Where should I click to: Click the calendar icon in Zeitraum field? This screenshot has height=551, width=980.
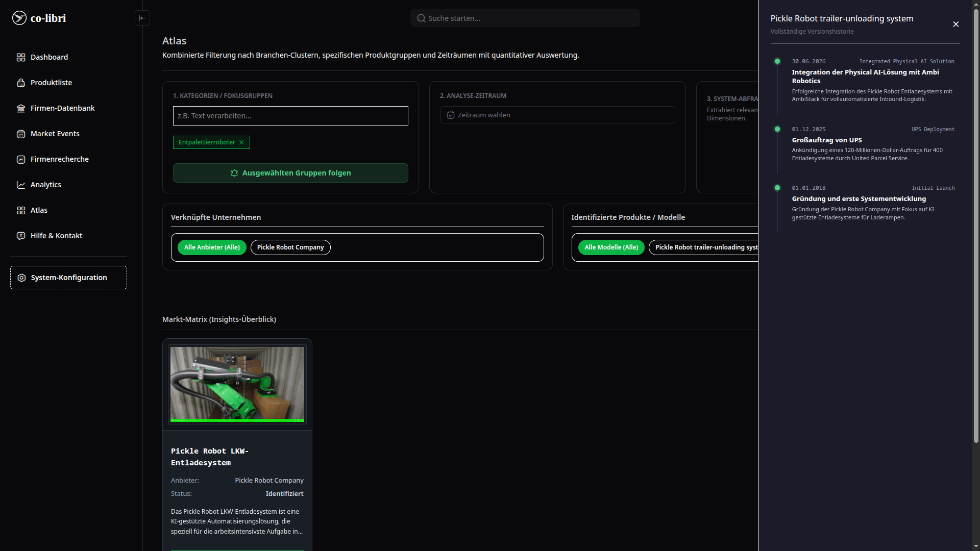pyautogui.click(x=451, y=115)
